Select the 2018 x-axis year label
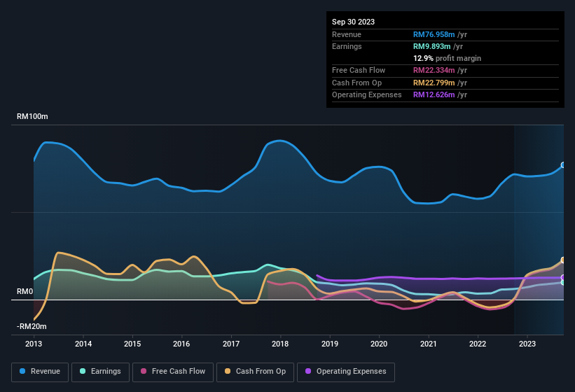The width and height of the screenshot is (575, 392). (280, 344)
